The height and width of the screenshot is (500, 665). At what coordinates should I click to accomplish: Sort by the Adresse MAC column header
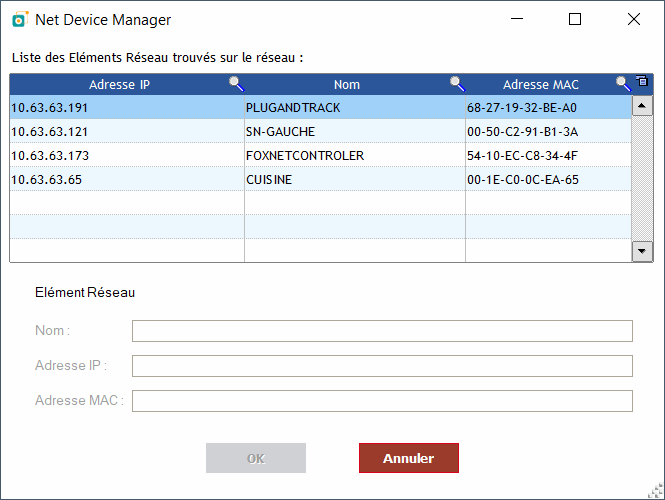click(541, 84)
